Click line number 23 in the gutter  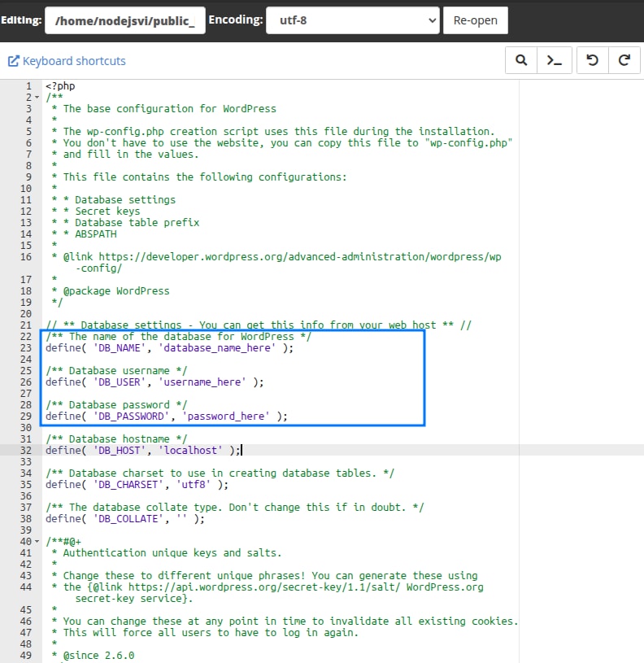point(26,347)
